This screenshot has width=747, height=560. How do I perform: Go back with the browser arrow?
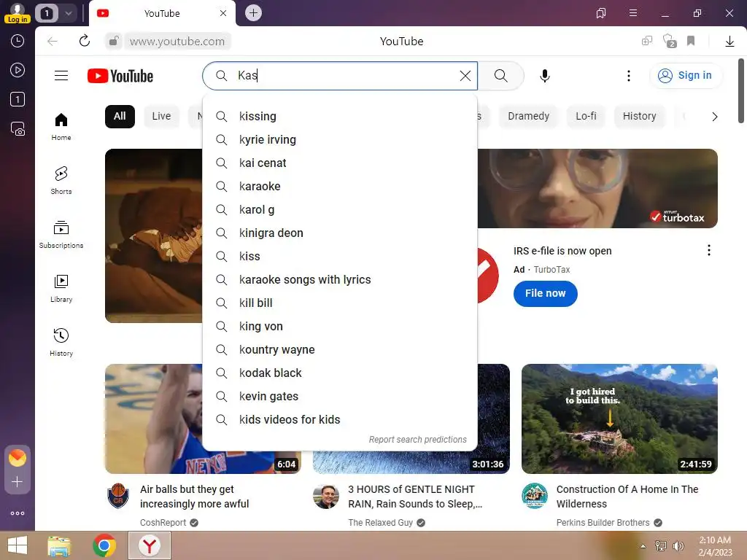(53, 42)
